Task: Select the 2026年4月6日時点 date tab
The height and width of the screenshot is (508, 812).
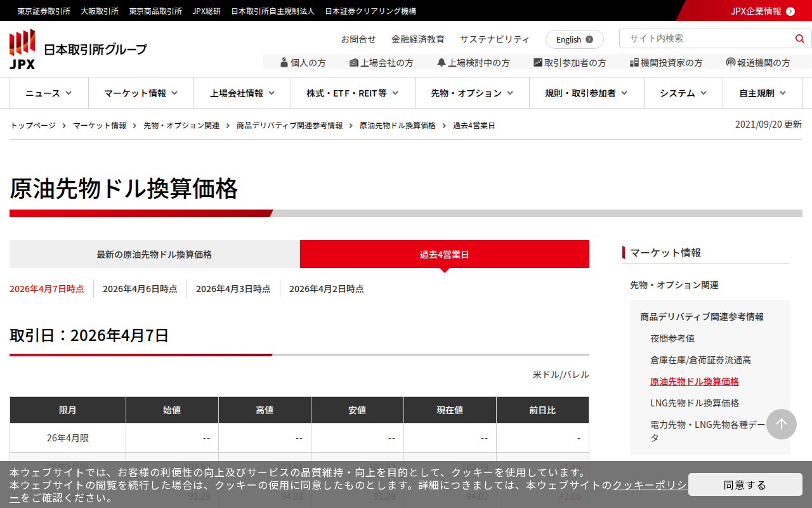Action: point(140,288)
